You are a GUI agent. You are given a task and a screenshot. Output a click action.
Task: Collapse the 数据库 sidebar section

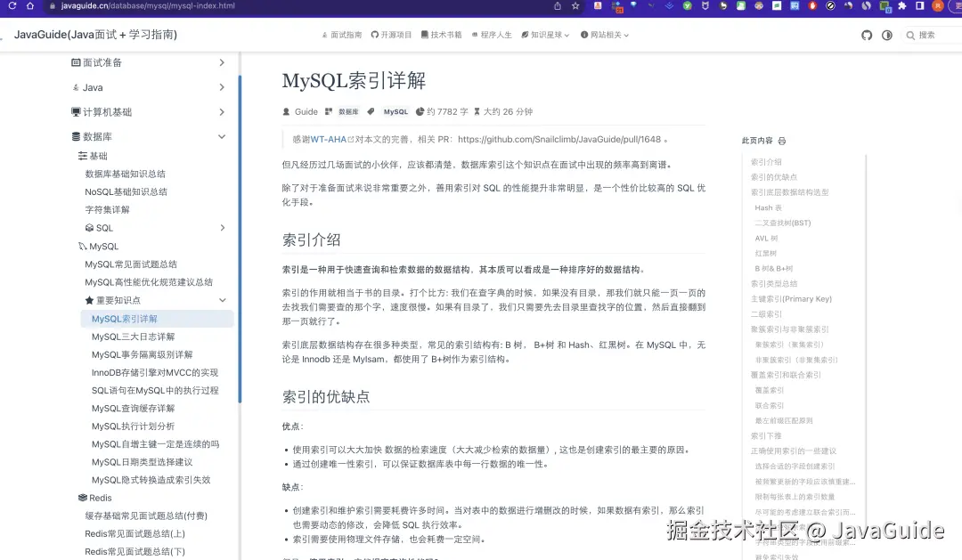click(148, 136)
